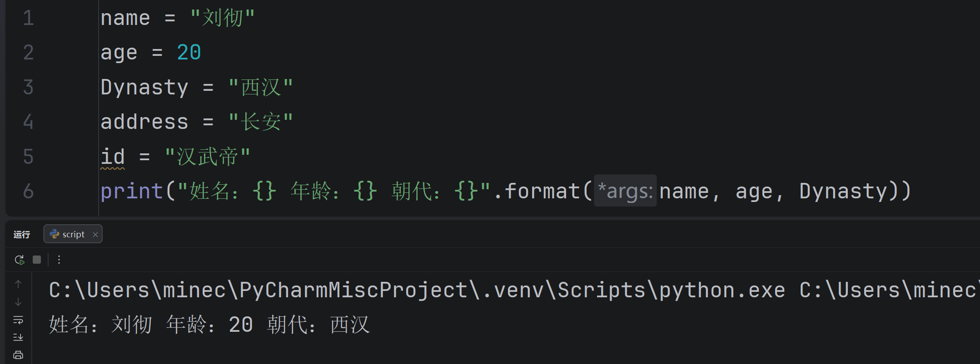This screenshot has height=364, width=980.
Task: Click the *args: inlay hint
Action: 625,191
